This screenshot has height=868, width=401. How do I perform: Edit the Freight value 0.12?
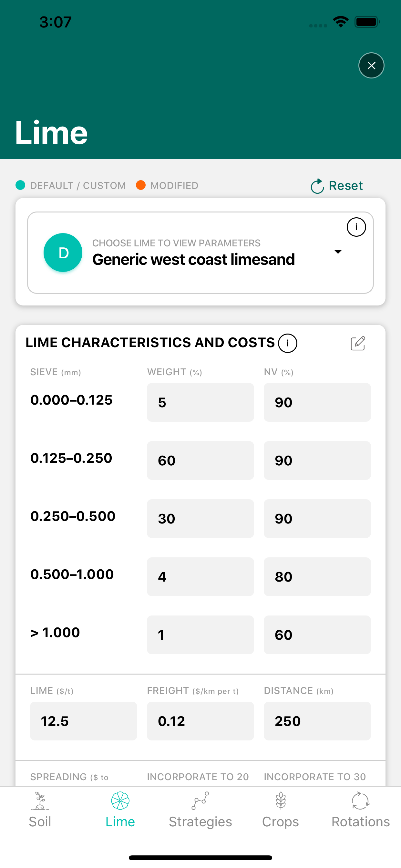[200, 721]
